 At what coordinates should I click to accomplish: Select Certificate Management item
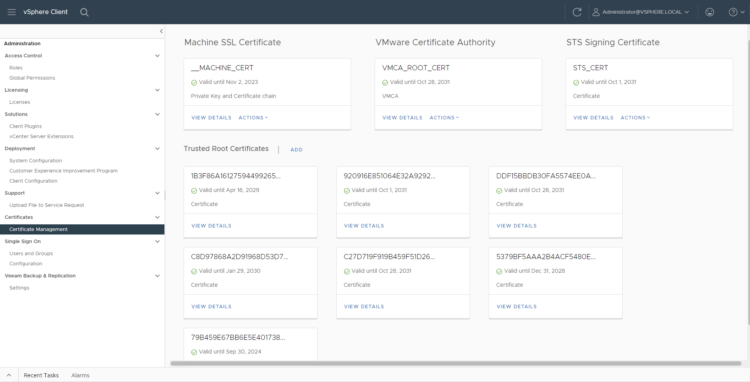tap(82, 229)
